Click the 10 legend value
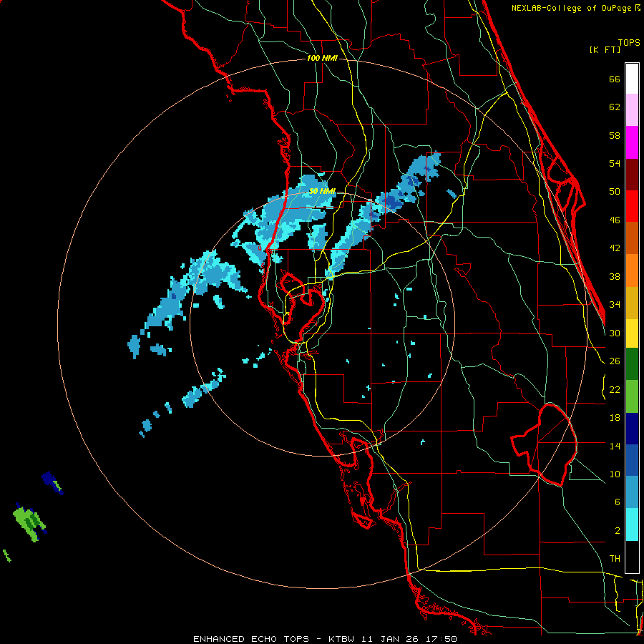Image resolution: width=644 pixels, height=644 pixels. [615, 474]
